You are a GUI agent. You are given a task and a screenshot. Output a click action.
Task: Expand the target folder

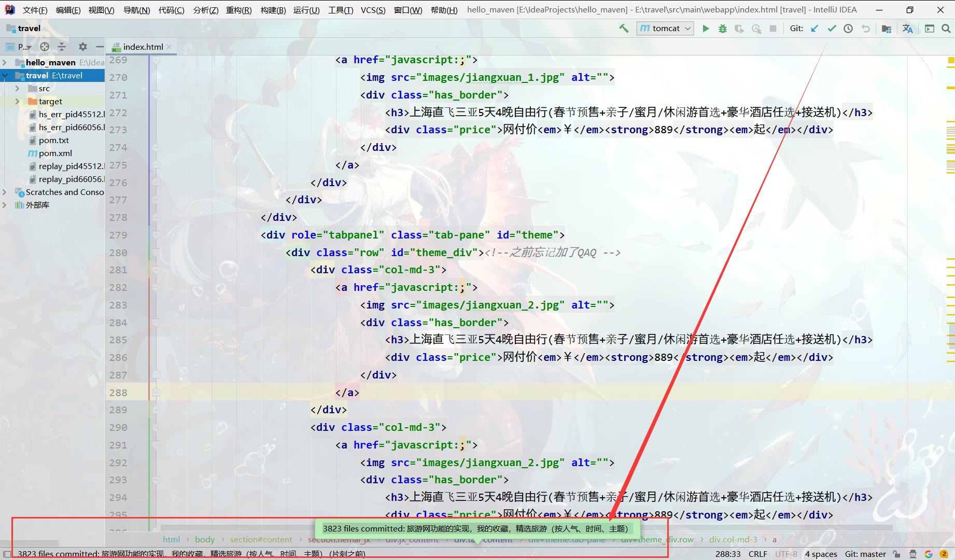(x=18, y=101)
